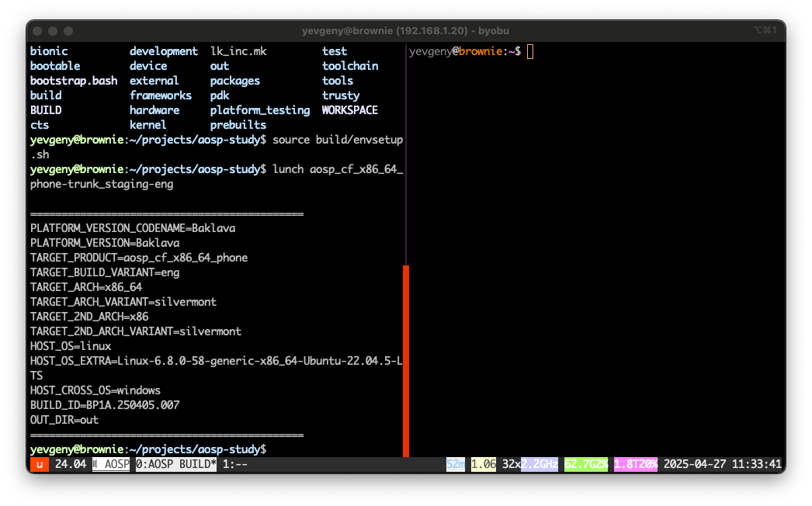Viewport: 812px width, 506px height.
Task: Click the TARGET_2ND_ARCH_VARIANT=silvermont line
Action: [x=136, y=331]
